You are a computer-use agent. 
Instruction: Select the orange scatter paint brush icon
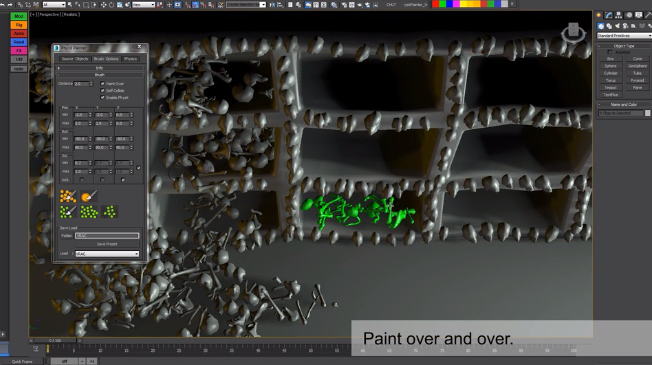68,196
